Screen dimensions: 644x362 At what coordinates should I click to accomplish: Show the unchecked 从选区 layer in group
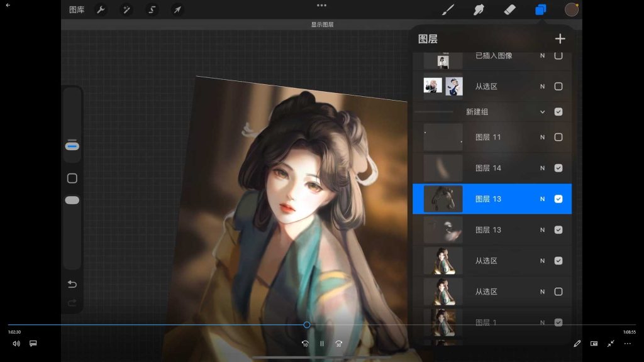pyautogui.click(x=558, y=292)
